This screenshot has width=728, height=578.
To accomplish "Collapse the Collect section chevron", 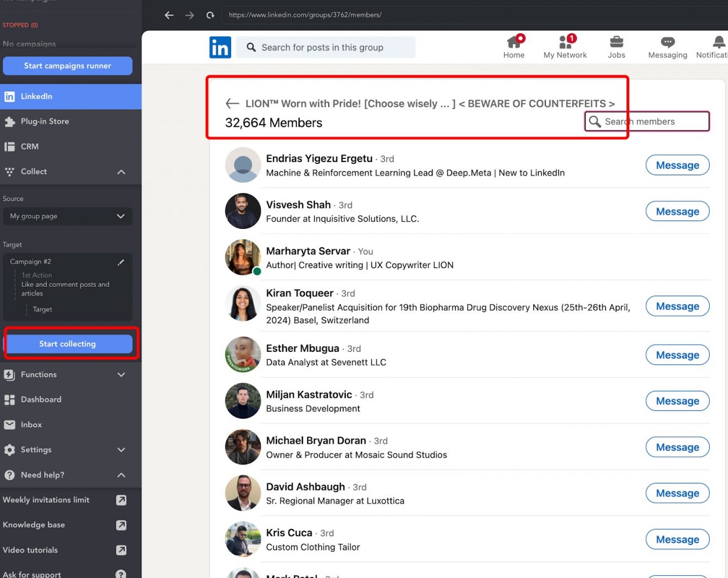I will point(121,172).
